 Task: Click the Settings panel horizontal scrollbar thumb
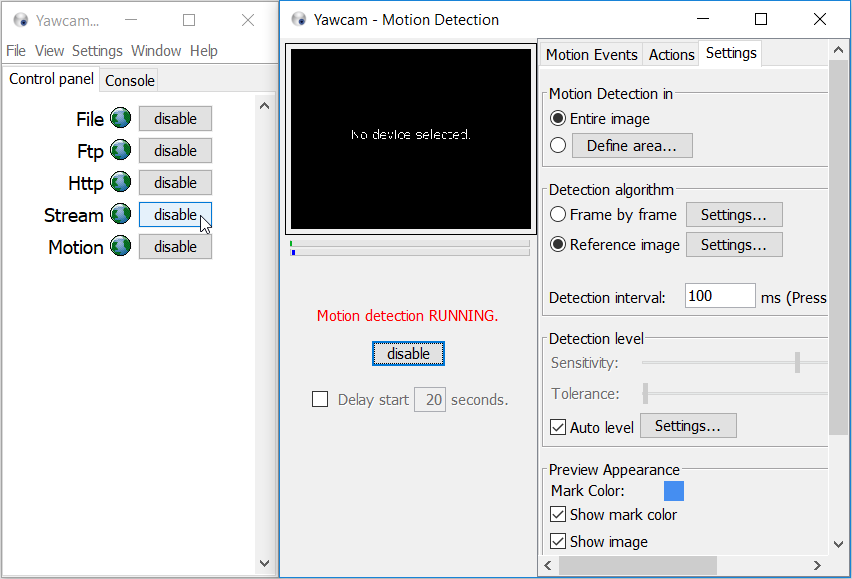[x=638, y=565]
